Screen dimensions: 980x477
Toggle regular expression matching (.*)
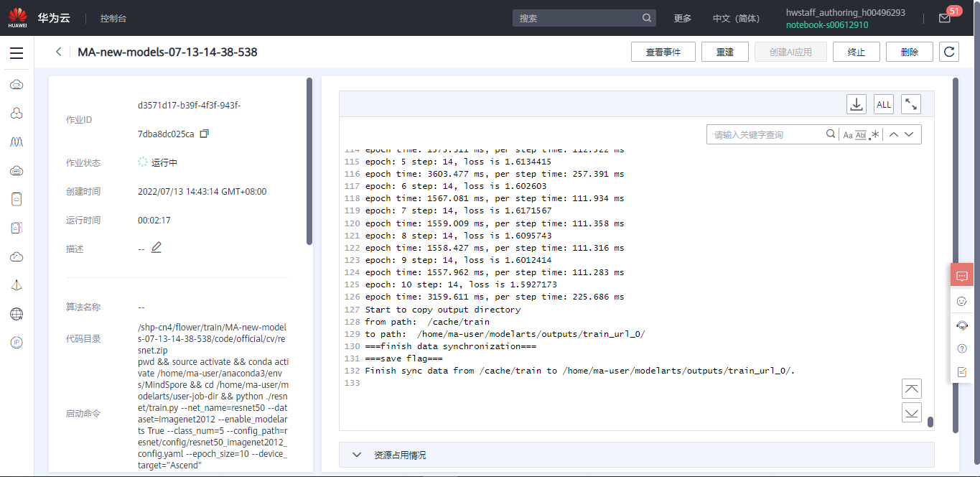click(x=874, y=135)
